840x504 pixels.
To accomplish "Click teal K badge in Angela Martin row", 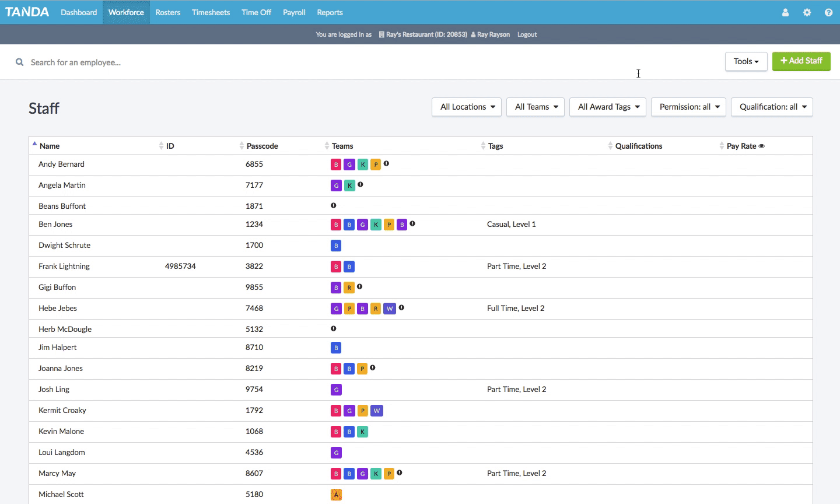I will click(349, 185).
